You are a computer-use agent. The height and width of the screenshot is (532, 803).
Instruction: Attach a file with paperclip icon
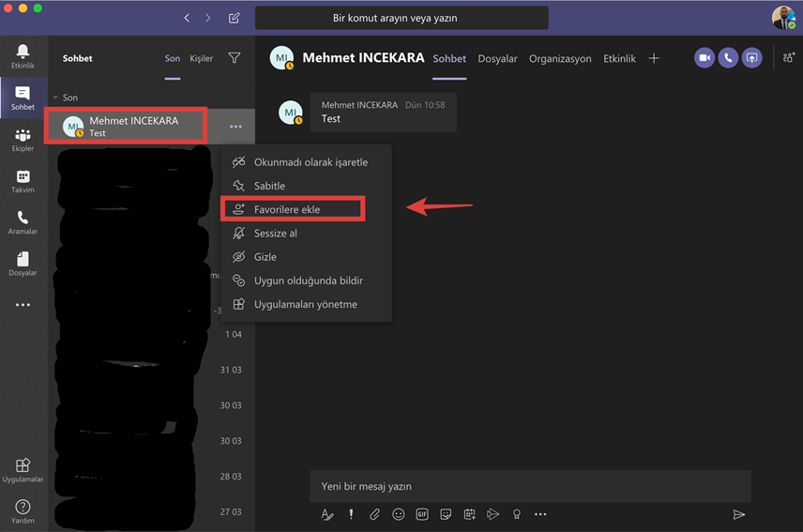(375, 514)
